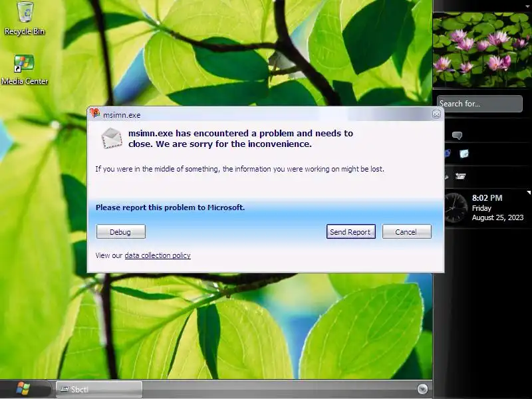The height and width of the screenshot is (399, 532).
Task: Click the analog clock in the sidebar
Action: [456, 207]
